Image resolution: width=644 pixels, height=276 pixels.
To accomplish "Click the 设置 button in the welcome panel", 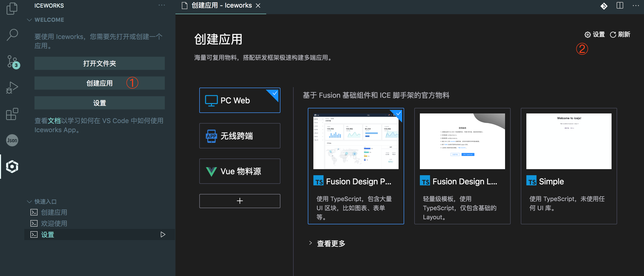I will [100, 103].
